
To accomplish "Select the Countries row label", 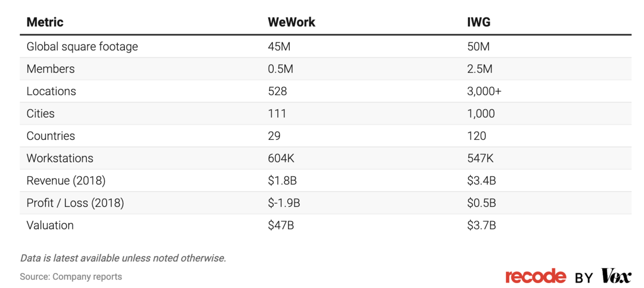I will coord(51,136).
